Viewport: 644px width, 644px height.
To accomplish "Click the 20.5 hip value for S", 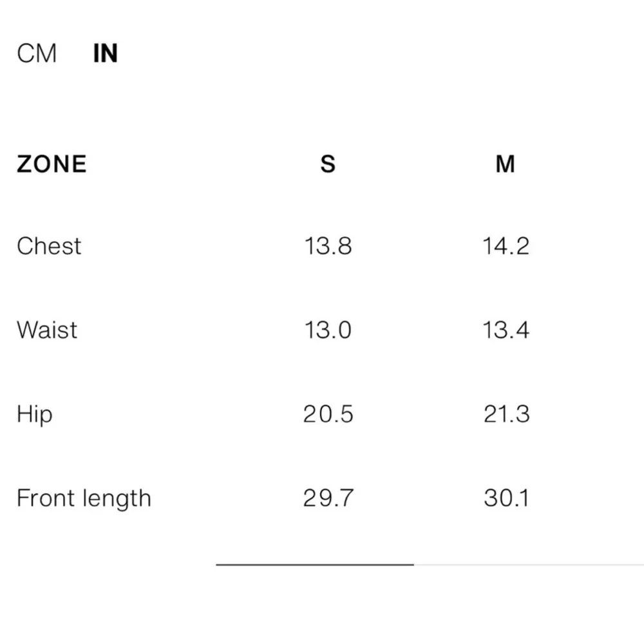I will tap(328, 414).
